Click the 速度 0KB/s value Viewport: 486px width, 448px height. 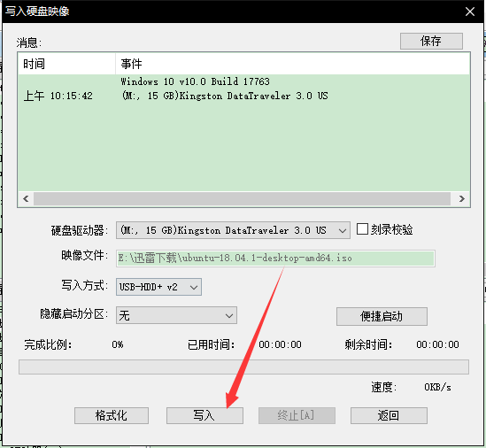tap(437, 387)
